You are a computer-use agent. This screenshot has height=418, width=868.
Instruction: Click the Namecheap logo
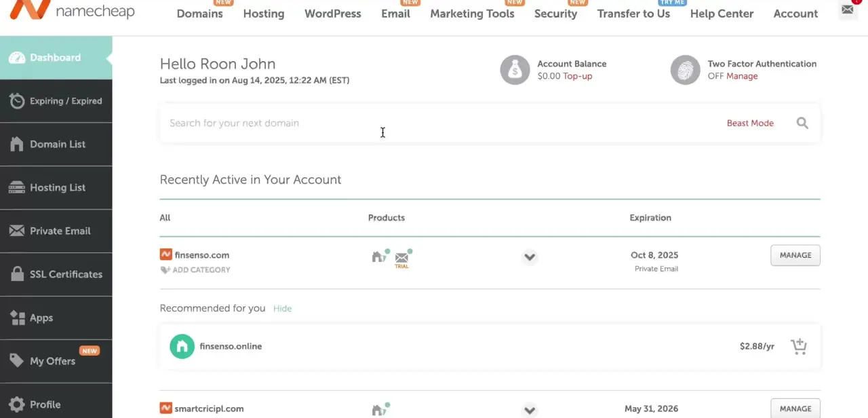point(73,9)
